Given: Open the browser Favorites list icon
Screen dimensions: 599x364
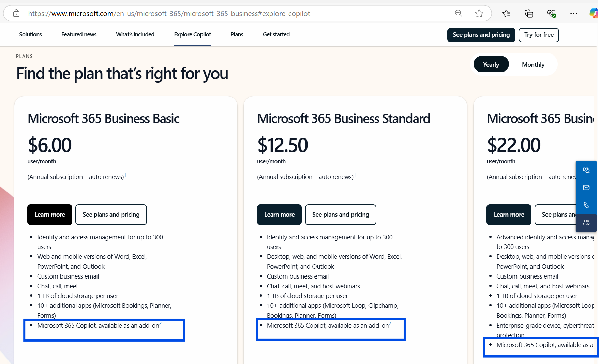Looking at the screenshot, I should (506, 13).
